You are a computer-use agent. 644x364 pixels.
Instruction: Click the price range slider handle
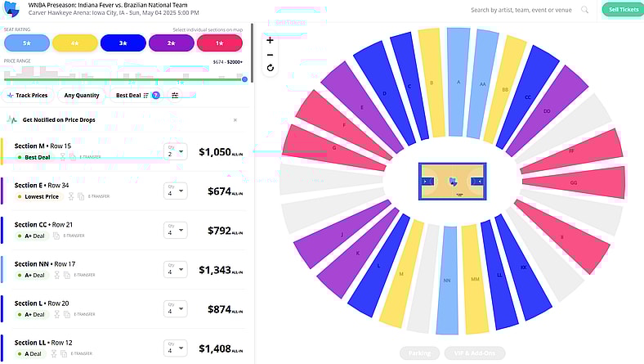click(244, 79)
